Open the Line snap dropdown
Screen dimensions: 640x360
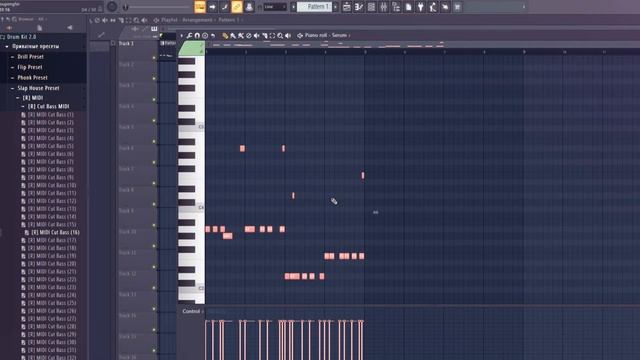click(x=275, y=7)
